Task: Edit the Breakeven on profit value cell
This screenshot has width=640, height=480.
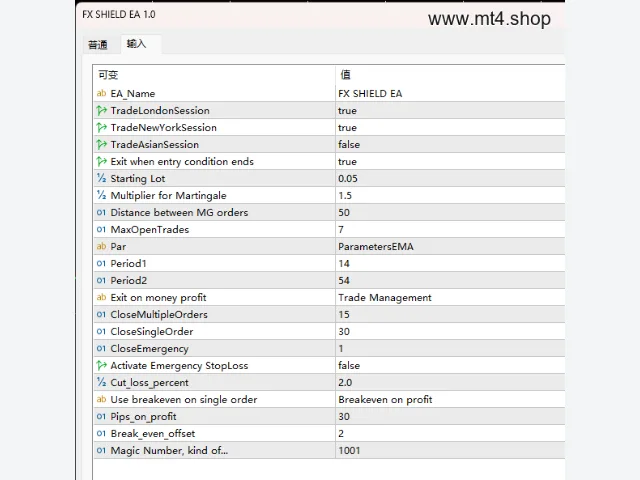Action: (x=450, y=400)
